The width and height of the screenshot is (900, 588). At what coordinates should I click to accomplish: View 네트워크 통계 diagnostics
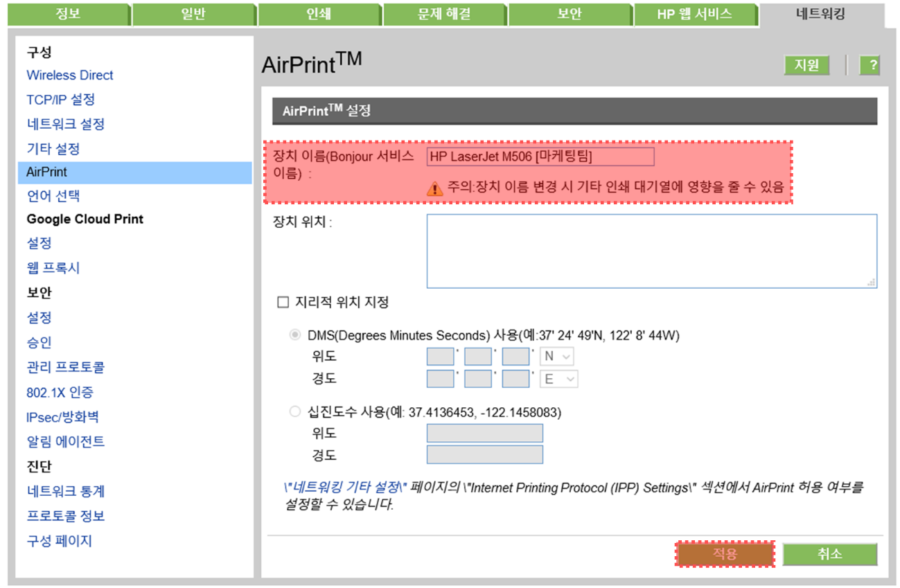pos(66,491)
